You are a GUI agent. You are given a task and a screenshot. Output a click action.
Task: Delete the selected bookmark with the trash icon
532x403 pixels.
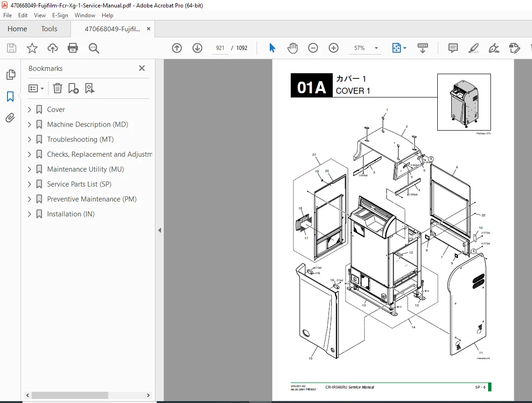[x=57, y=89]
